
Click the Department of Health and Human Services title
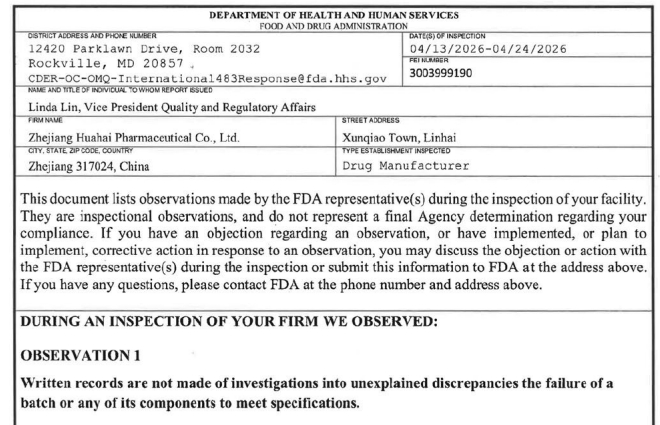click(x=334, y=16)
